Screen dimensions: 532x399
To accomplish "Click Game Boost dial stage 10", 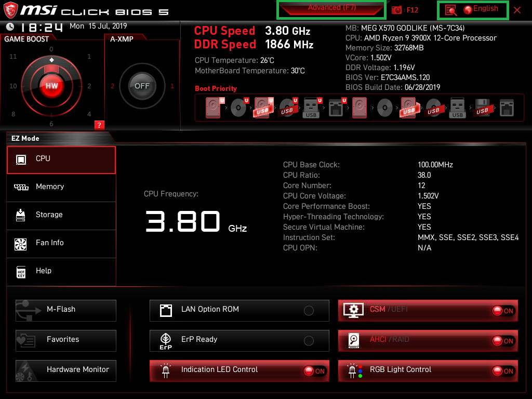I will pos(13,86).
